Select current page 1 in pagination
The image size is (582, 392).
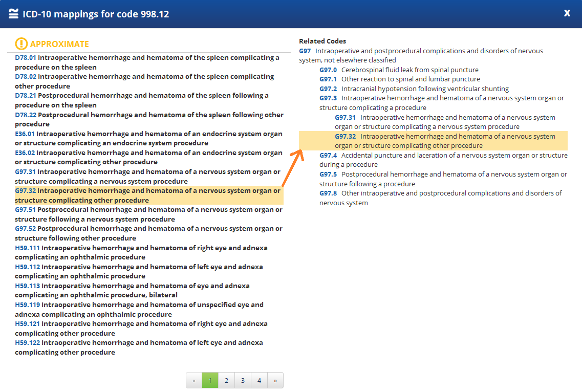tap(210, 380)
